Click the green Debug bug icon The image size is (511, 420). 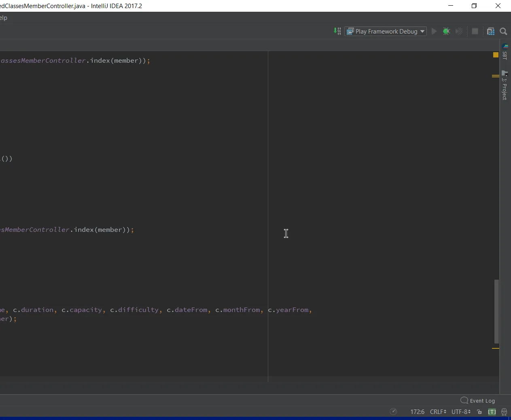click(x=446, y=31)
